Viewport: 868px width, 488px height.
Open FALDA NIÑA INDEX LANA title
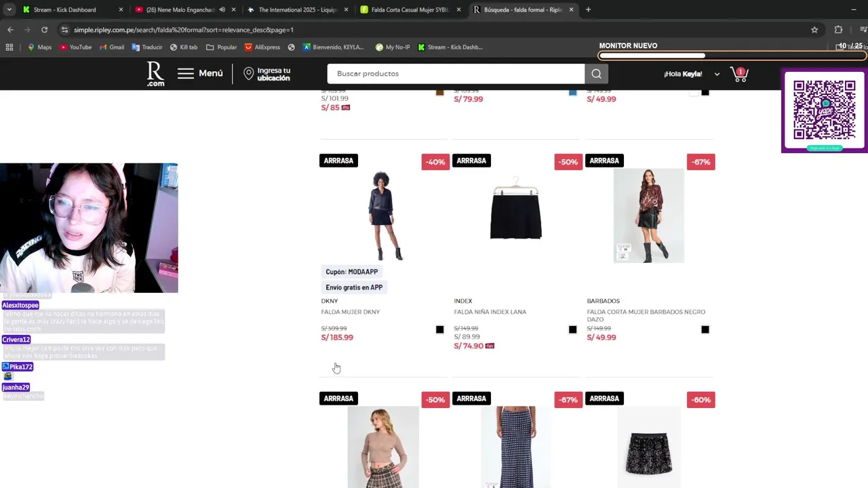click(x=490, y=312)
